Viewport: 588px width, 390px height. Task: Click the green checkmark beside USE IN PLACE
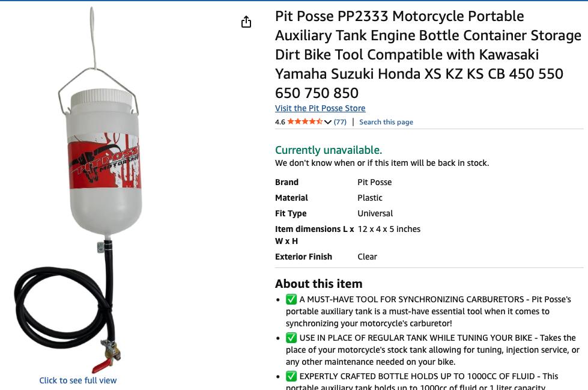point(291,338)
